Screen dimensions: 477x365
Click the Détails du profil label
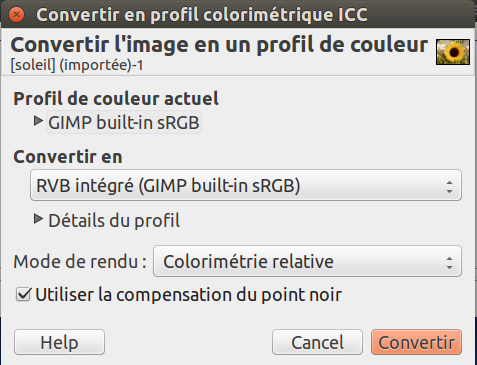click(x=114, y=221)
